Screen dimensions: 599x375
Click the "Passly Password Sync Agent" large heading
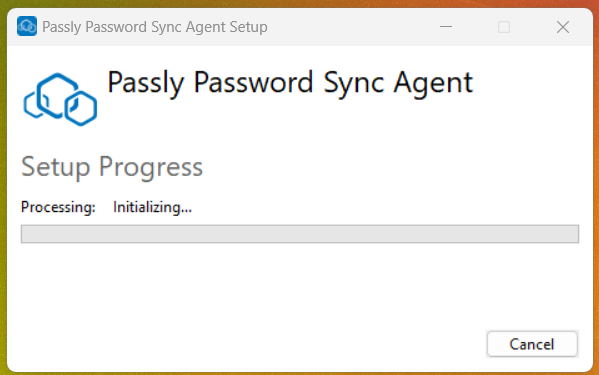290,83
